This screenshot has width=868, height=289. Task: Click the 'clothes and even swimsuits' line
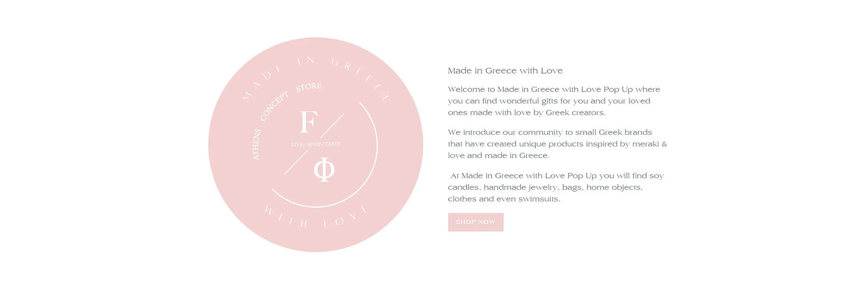pyautogui.click(x=504, y=199)
